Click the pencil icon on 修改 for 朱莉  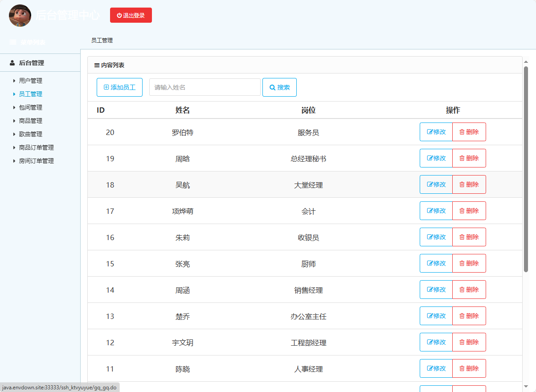click(430, 237)
